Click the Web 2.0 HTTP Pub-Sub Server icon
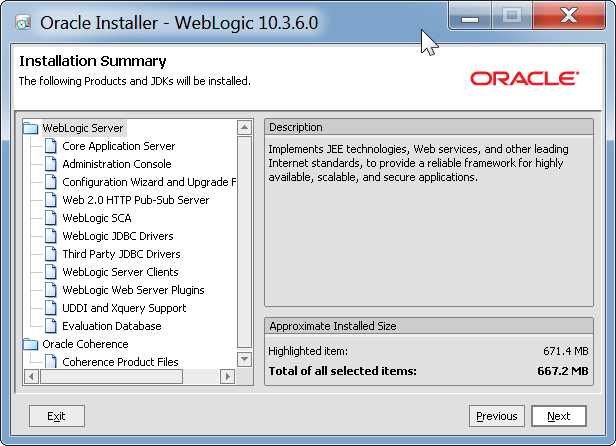Viewport: 616px width, 446px height. tap(50, 200)
